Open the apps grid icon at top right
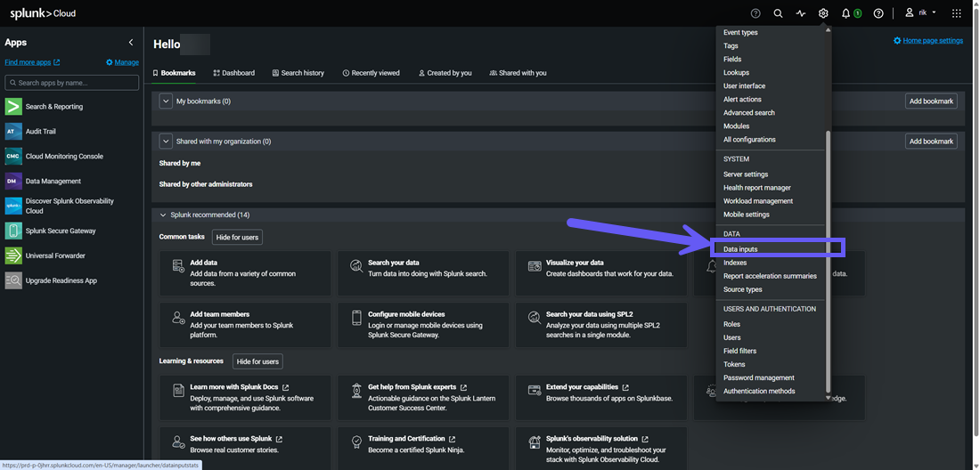The image size is (980, 470). tap(956, 13)
